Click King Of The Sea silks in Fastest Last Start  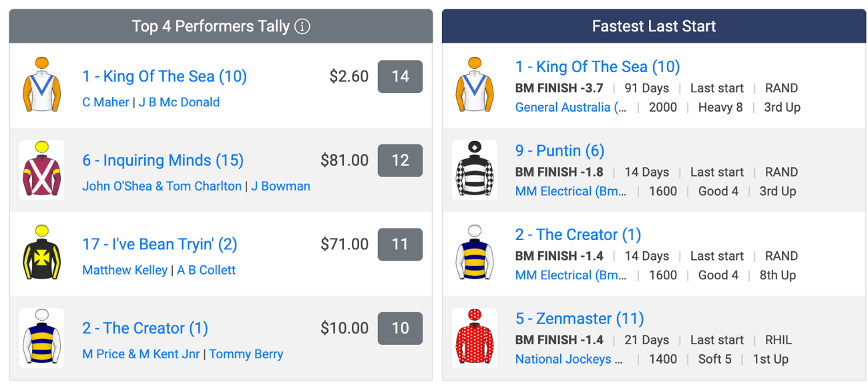[475, 86]
